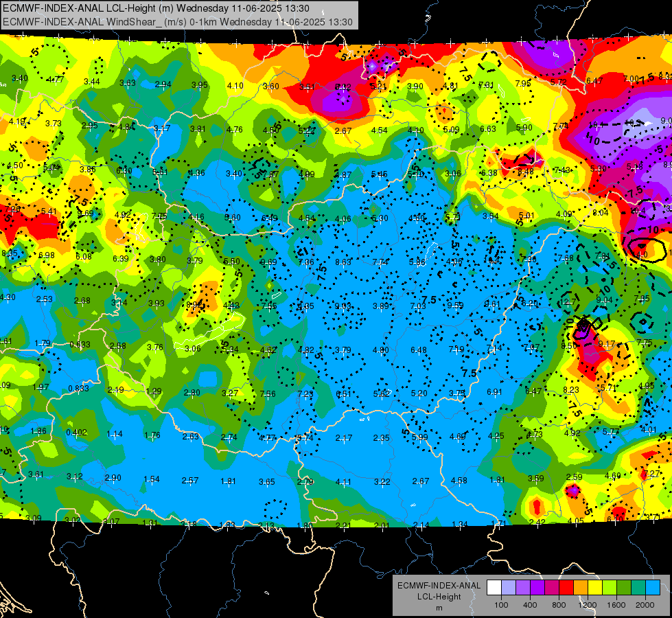Image resolution: width=672 pixels, height=618 pixels.
Task: Click the sky blue legend swatch
Action: click(653, 588)
